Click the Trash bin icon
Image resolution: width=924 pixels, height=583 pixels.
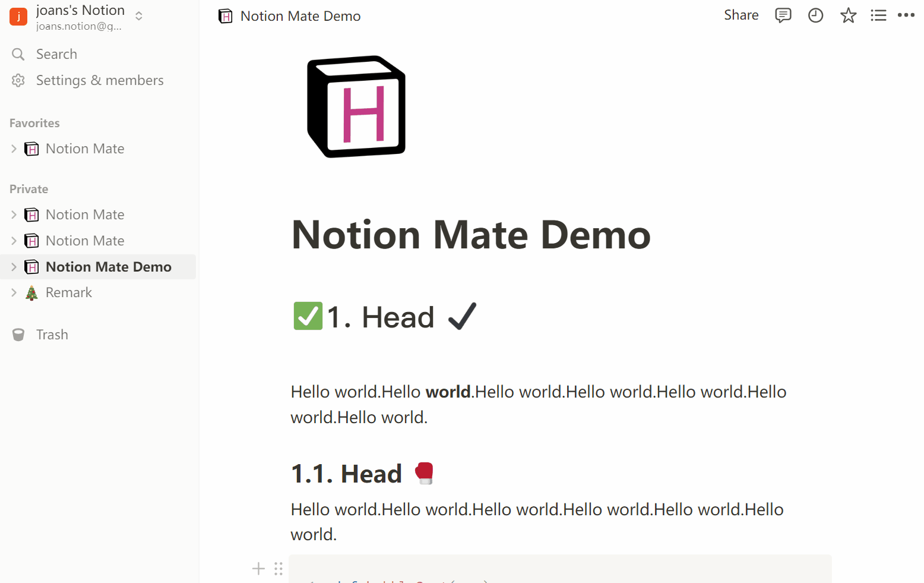pyautogui.click(x=18, y=335)
